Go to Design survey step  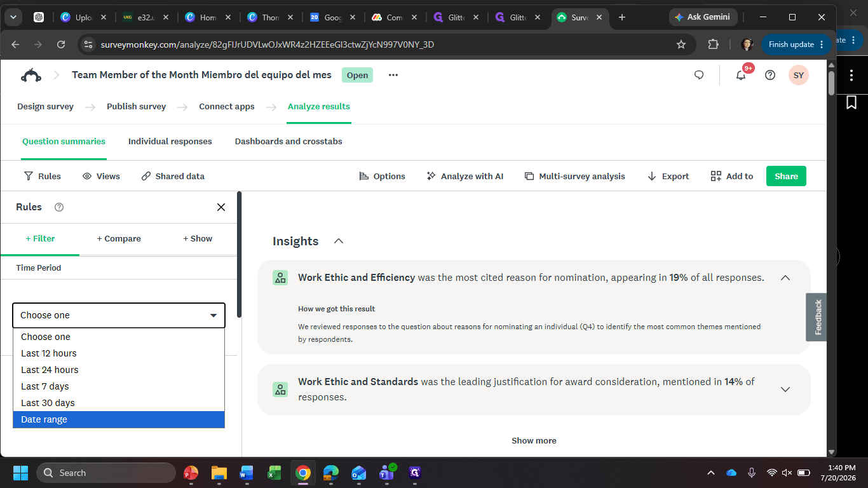45,107
